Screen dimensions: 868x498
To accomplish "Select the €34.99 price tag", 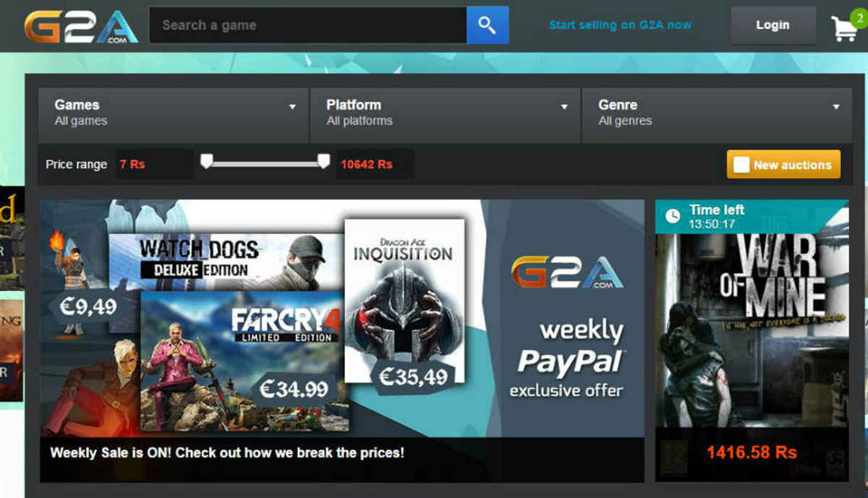I will click(x=292, y=390).
